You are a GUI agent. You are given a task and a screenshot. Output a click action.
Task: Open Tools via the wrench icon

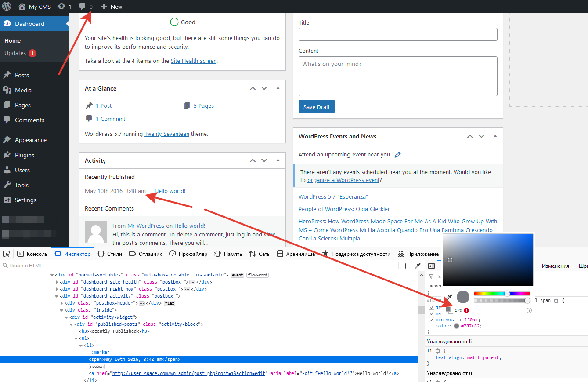coord(7,185)
